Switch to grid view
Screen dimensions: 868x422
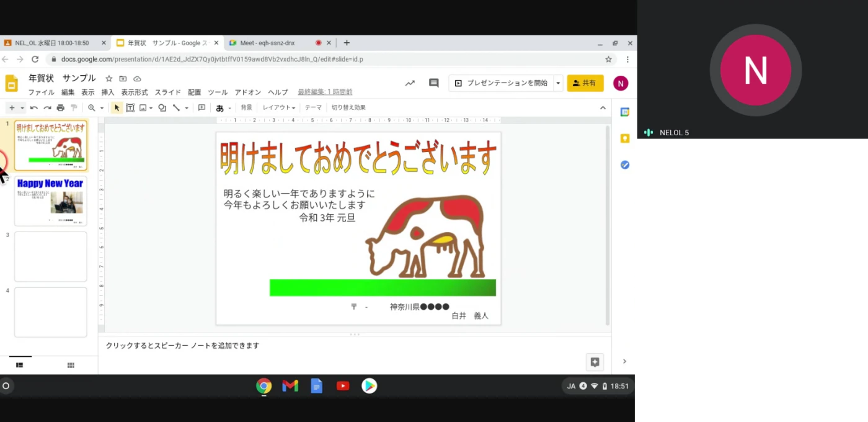click(71, 366)
